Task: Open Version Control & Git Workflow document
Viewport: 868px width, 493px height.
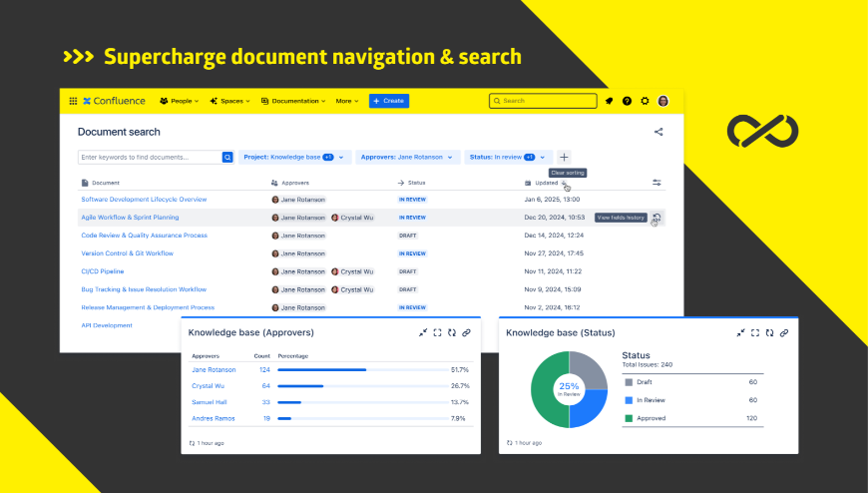Action: pyautogui.click(x=128, y=253)
